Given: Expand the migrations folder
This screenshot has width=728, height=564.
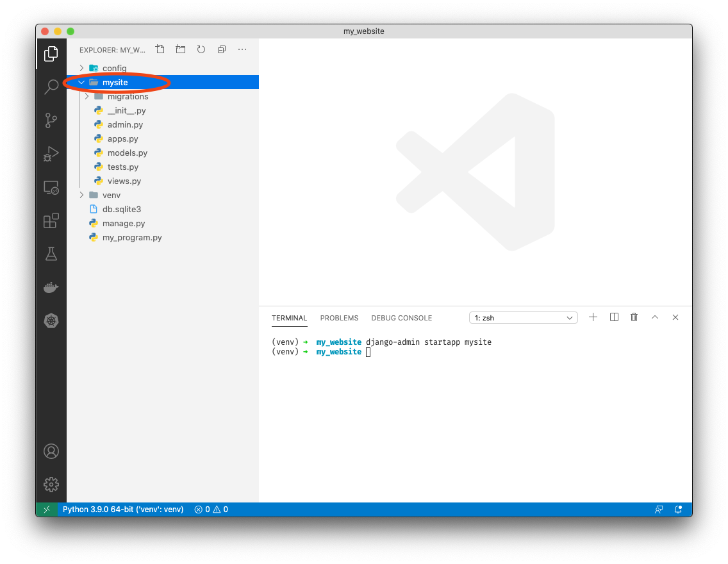Looking at the screenshot, I should point(128,96).
